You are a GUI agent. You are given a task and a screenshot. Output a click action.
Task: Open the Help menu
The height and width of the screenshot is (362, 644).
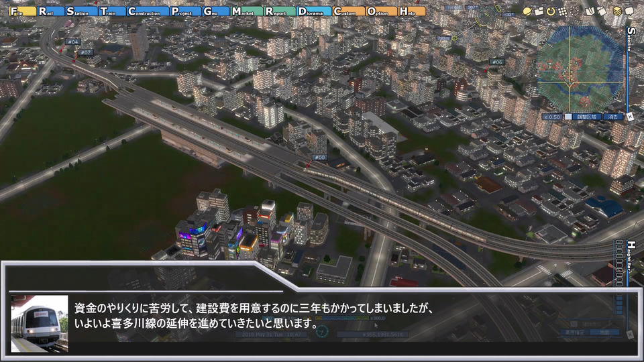click(x=412, y=11)
